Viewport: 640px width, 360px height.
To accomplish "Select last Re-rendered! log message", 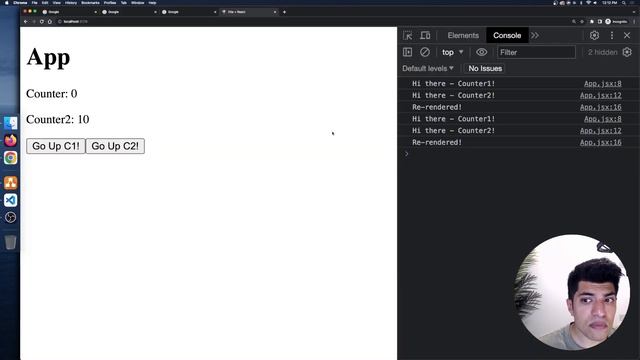I will tap(437, 142).
